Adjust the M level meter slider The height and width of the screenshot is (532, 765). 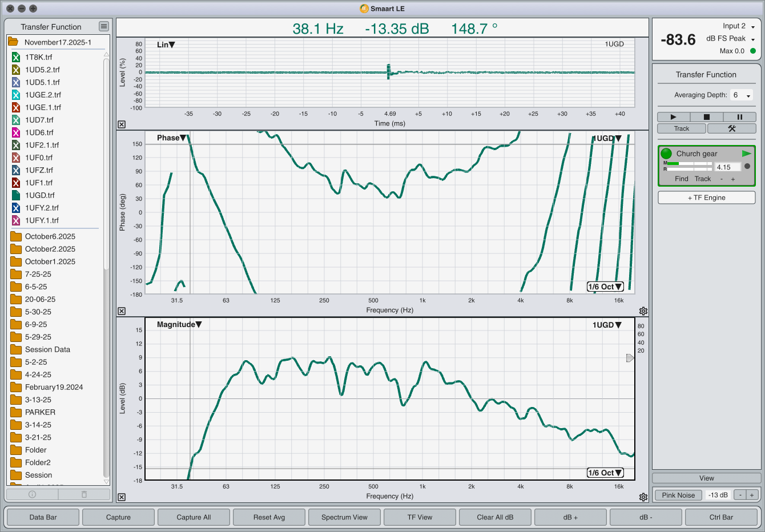click(x=687, y=163)
